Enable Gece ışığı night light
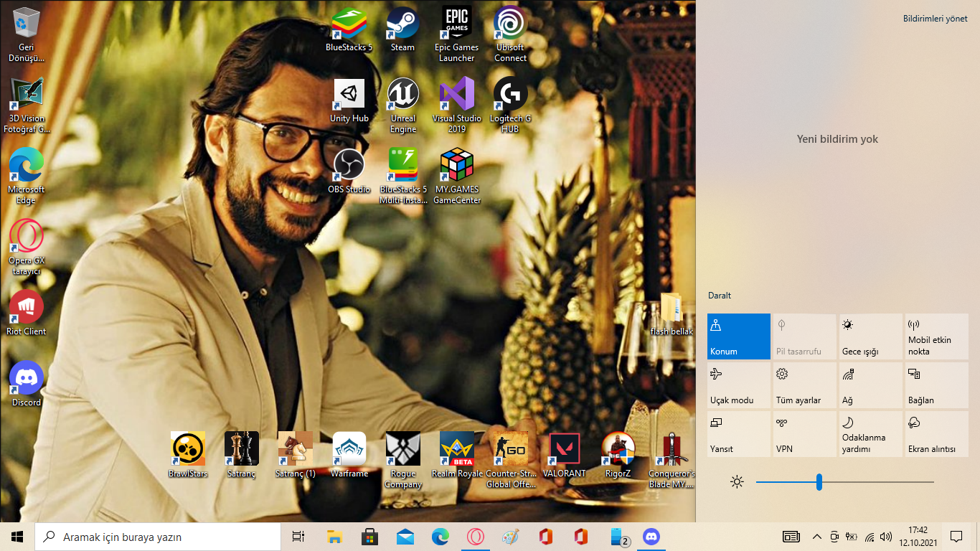The height and width of the screenshot is (551, 980). coord(870,336)
